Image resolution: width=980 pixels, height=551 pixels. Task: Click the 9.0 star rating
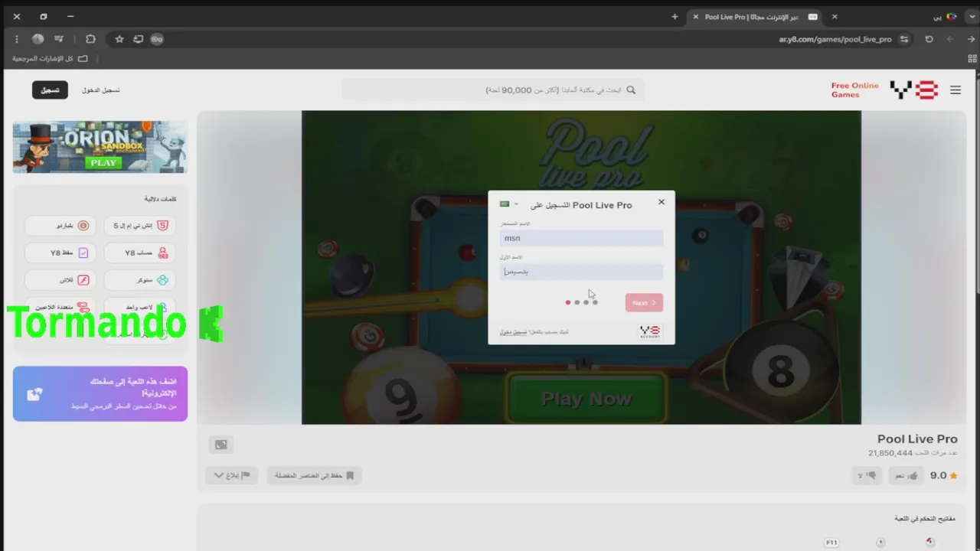tap(943, 475)
